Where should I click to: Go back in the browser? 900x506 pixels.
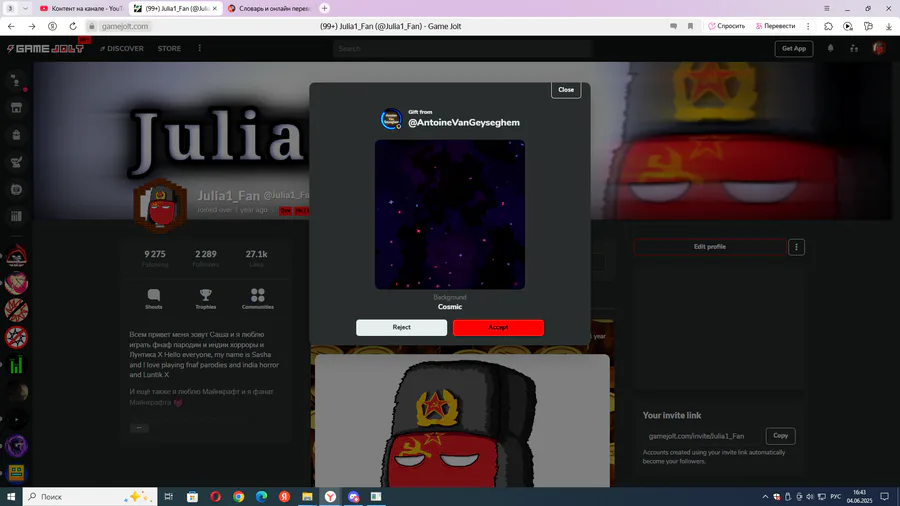pos(11,26)
